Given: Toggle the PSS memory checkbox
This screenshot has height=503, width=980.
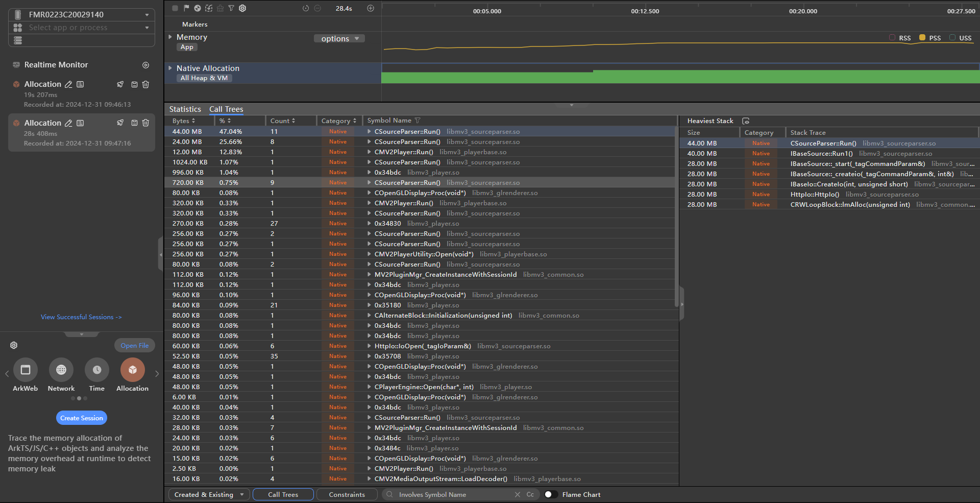Looking at the screenshot, I should pos(922,37).
